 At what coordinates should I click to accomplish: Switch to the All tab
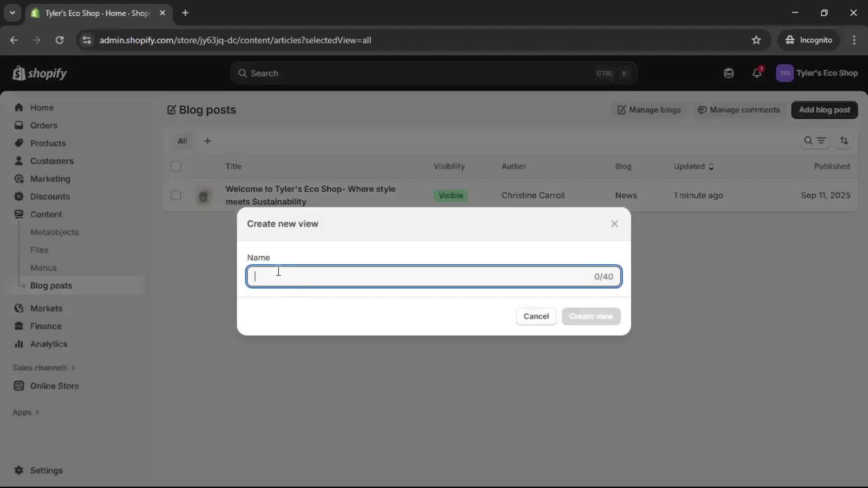(182, 141)
